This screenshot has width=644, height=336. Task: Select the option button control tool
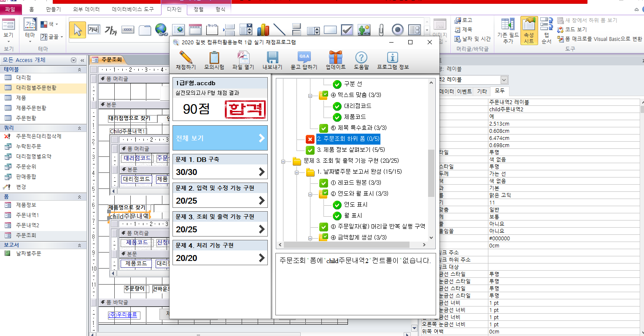397,30
